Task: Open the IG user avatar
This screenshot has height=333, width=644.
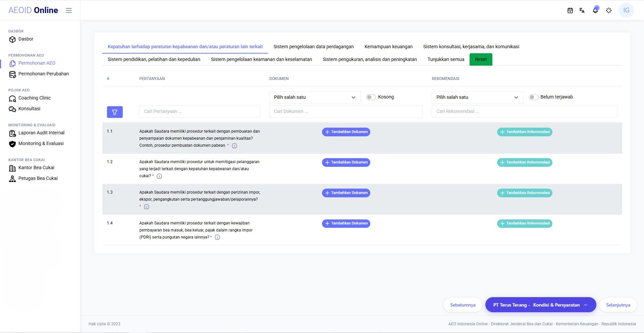Action: (626, 10)
